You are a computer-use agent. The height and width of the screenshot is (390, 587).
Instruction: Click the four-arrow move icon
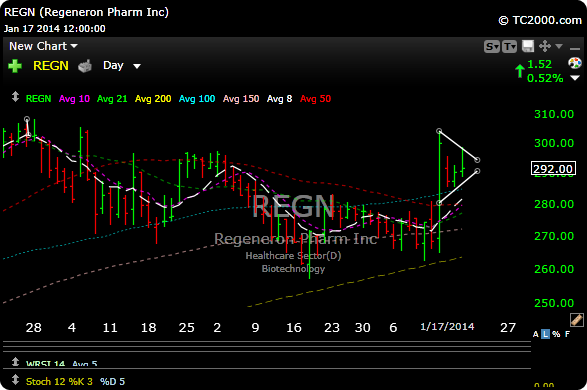click(x=545, y=46)
